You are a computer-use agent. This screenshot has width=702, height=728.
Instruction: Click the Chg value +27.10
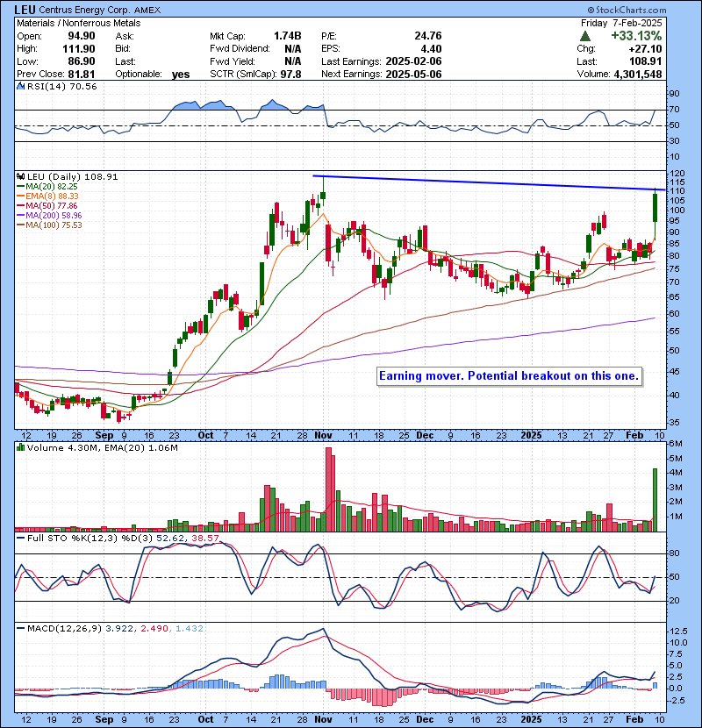coord(645,49)
